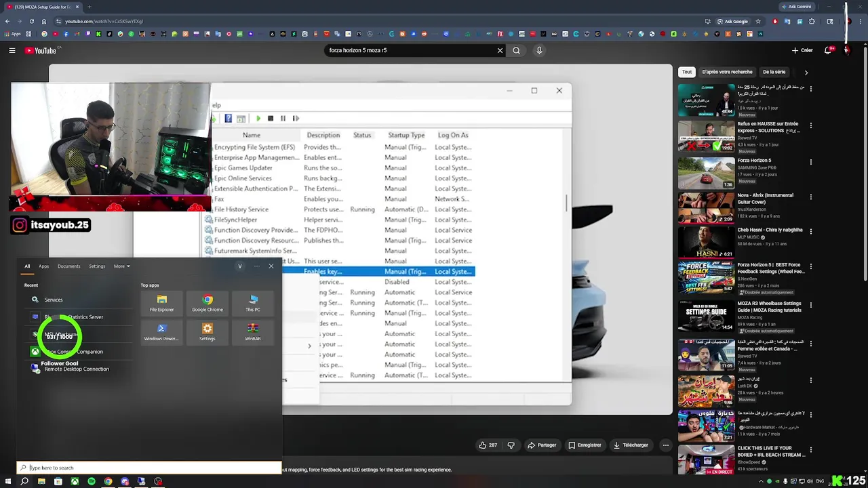This screenshot has height=488, width=868.
Task: Sort services by Name column header
Action: click(252, 135)
